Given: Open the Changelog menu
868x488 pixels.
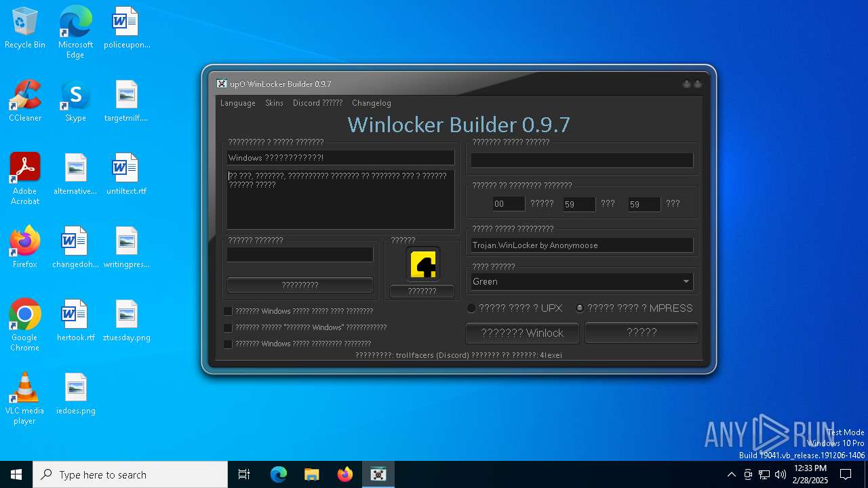Looking at the screenshot, I should point(372,103).
